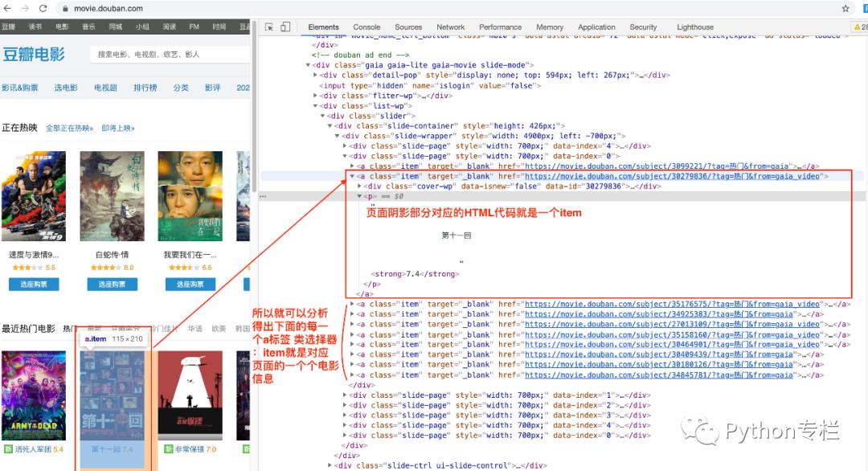Expand the detail-pop div node
Viewport: 868px width, 471px height.
click(316, 76)
